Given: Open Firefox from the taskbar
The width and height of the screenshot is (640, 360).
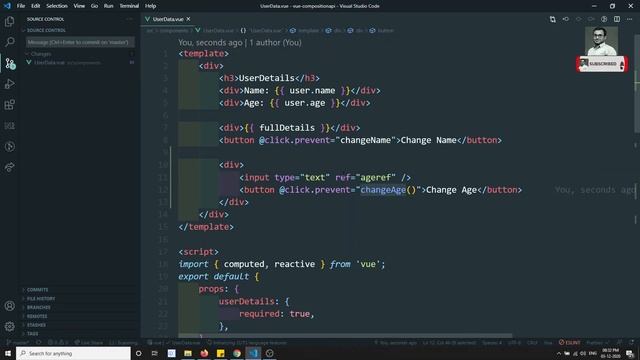Looking at the screenshot, I should 204,353.
